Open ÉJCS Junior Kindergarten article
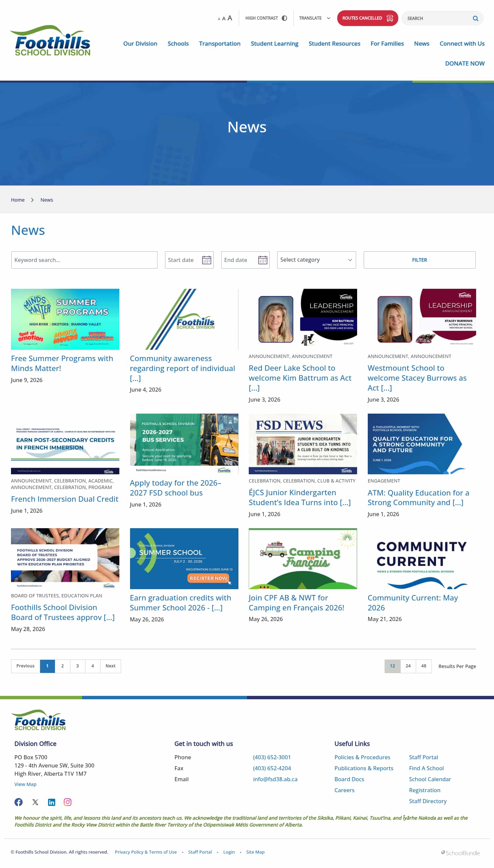 300,498
